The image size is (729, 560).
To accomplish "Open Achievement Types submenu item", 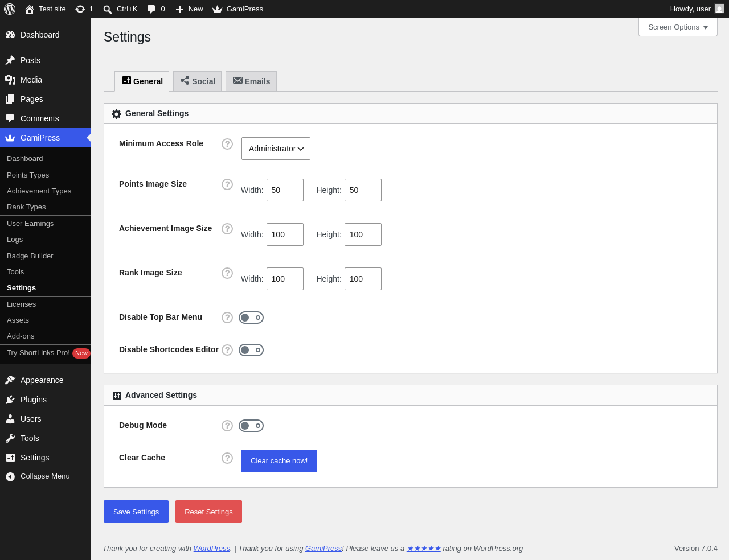I will [46, 191].
